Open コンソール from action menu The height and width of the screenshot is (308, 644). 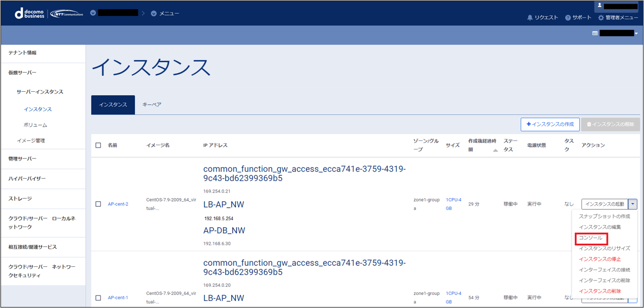591,238
